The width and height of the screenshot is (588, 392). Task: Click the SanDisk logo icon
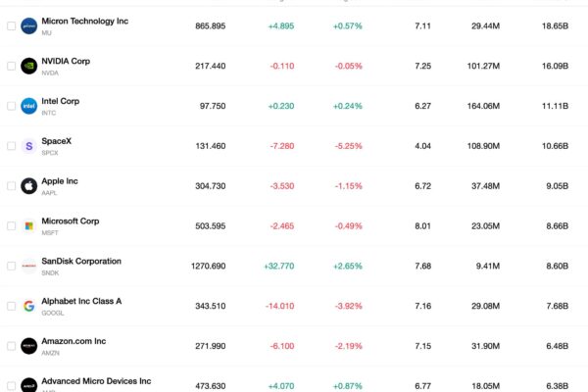point(28,266)
